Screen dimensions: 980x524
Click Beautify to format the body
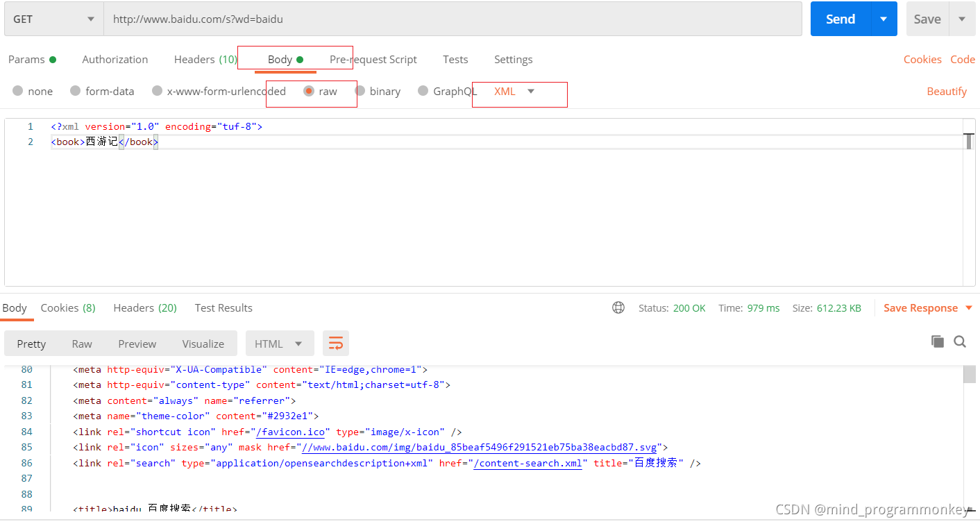(947, 91)
